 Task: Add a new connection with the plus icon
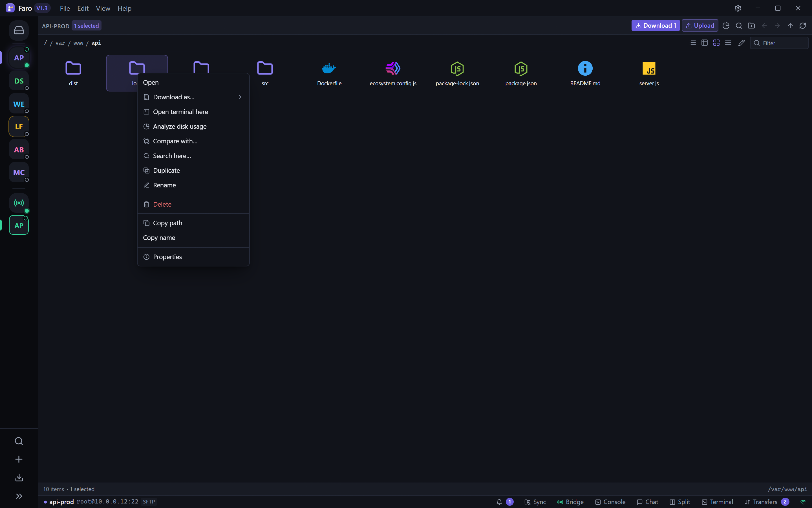(19, 459)
